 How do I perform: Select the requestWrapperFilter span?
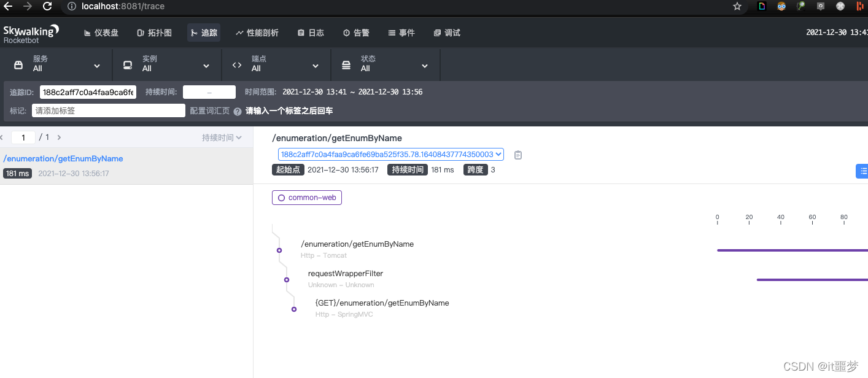point(346,273)
